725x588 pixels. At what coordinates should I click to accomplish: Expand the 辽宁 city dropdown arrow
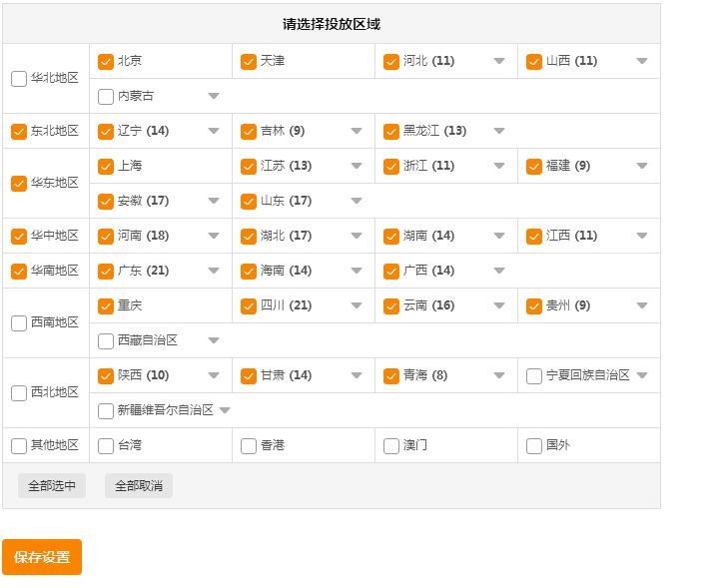click(x=214, y=131)
